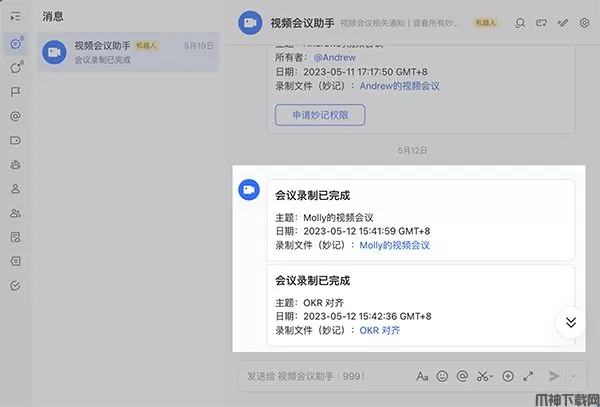This screenshot has height=407, width=600.
Task: Click the 5月19日 timestamp in conversation list
Action: 199,46
